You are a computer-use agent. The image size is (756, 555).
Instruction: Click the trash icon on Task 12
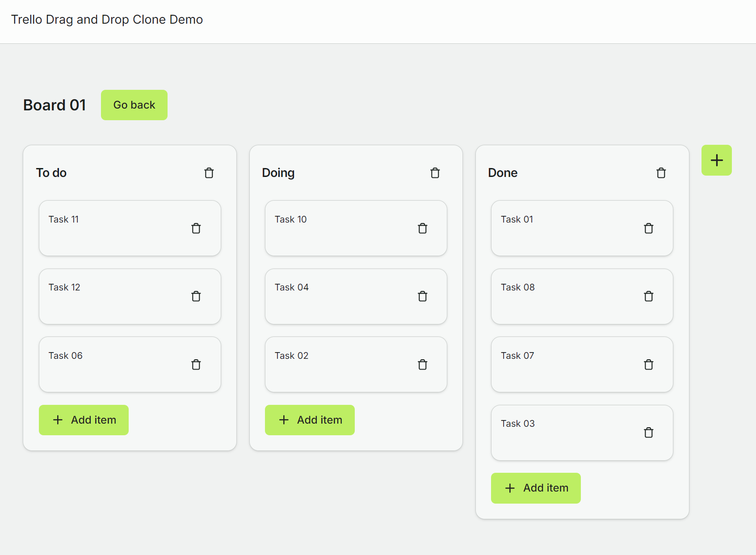(x=196, y=296)
